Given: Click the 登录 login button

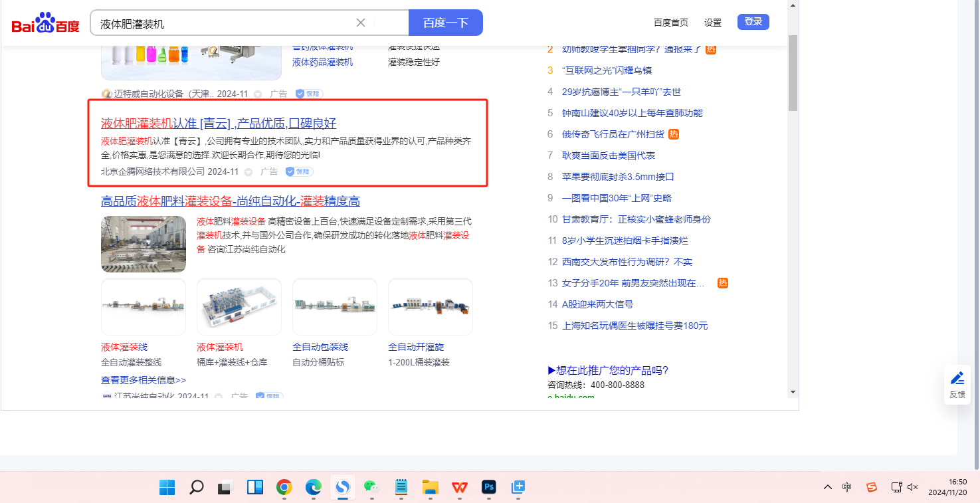Looking at the screenshot, I should point(753,22).
